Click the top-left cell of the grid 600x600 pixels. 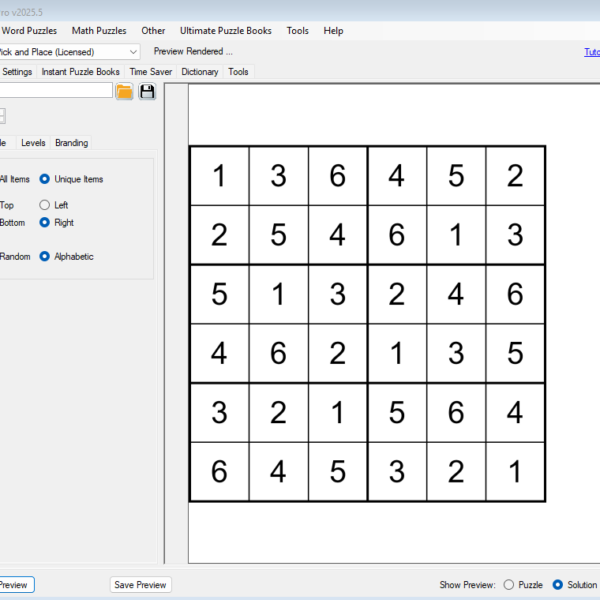219,176
